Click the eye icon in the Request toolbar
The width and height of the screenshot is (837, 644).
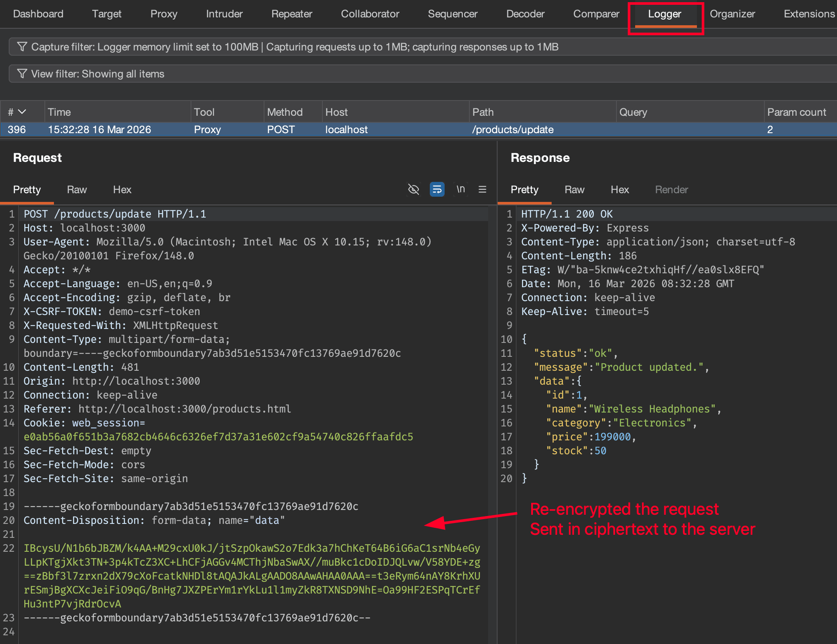413,189
